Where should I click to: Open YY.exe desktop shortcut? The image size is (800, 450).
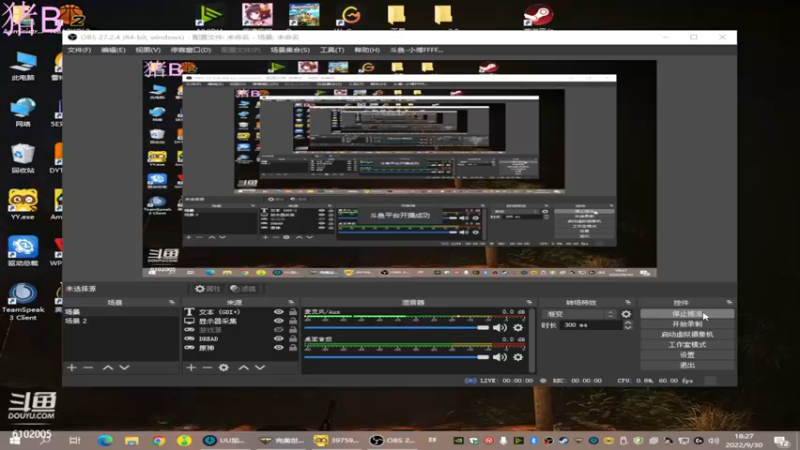tap(23, 204)
